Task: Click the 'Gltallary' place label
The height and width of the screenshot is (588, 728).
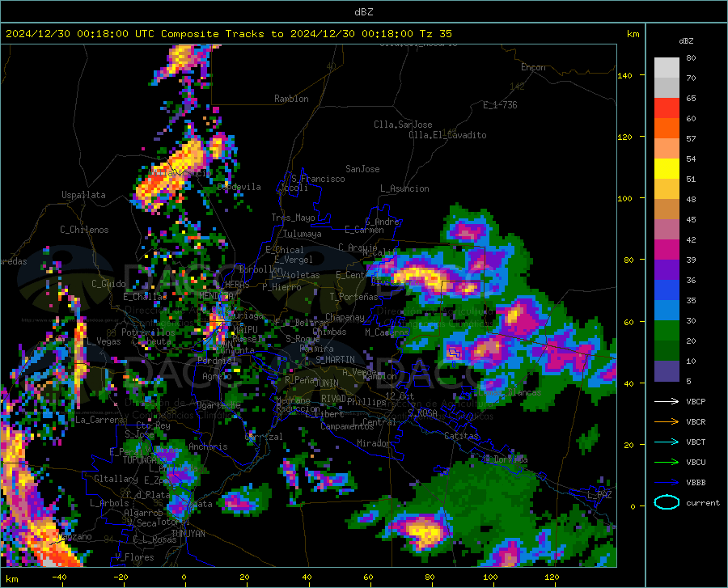Action: (116, 479)
